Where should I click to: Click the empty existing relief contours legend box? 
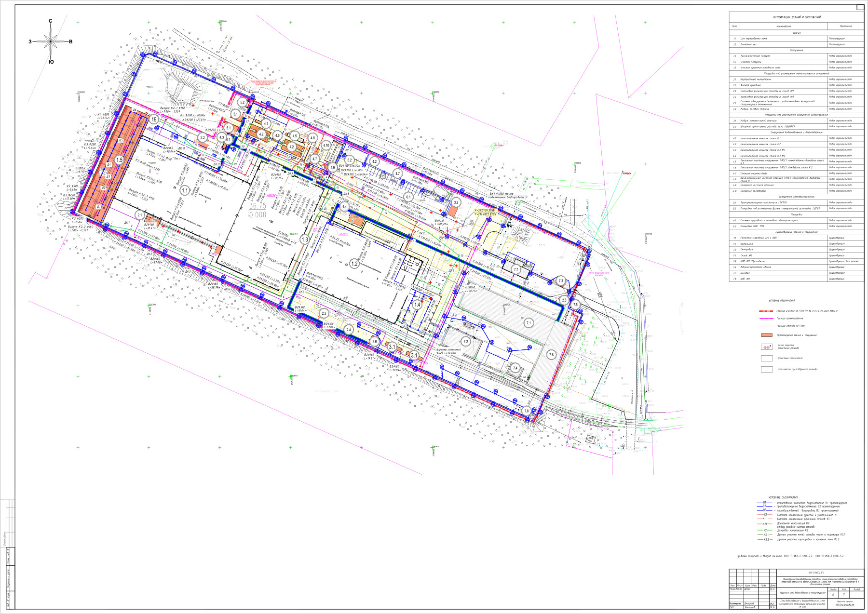[x=767, y=370]
